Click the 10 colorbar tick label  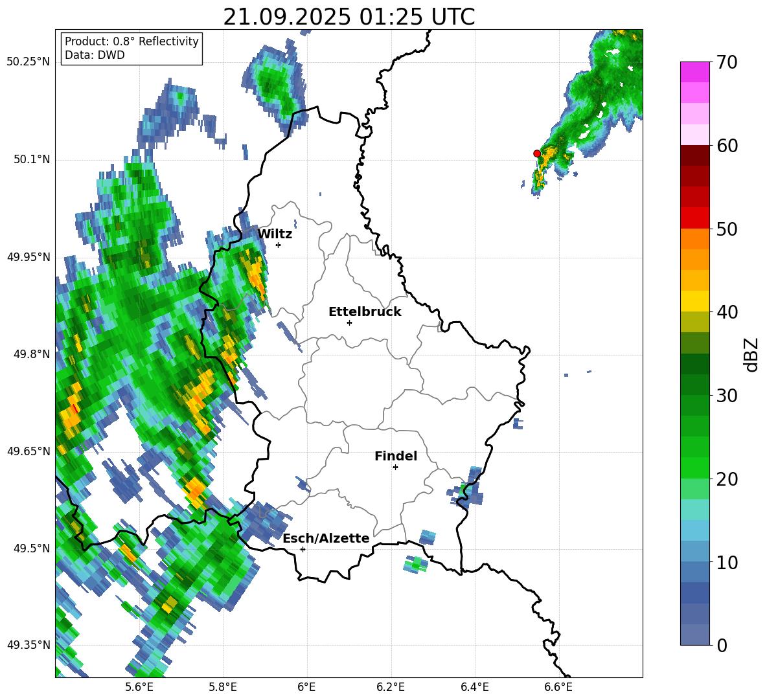click(x=727, y=562)
